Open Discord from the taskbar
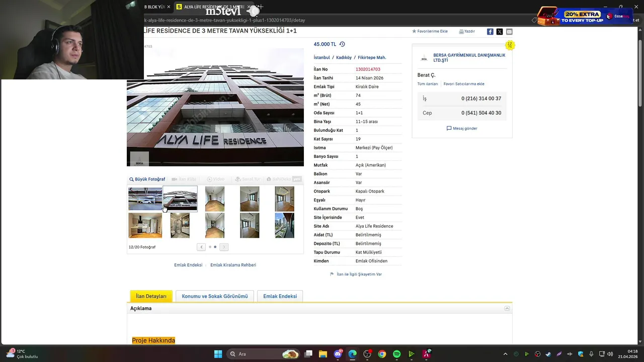This screenshot has width=644, height=362. (x=338, y=354)
